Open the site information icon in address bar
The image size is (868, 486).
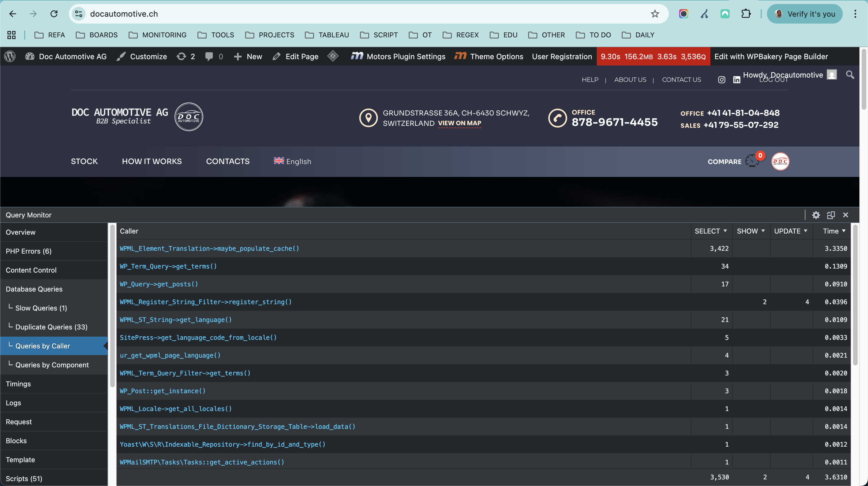79,14
